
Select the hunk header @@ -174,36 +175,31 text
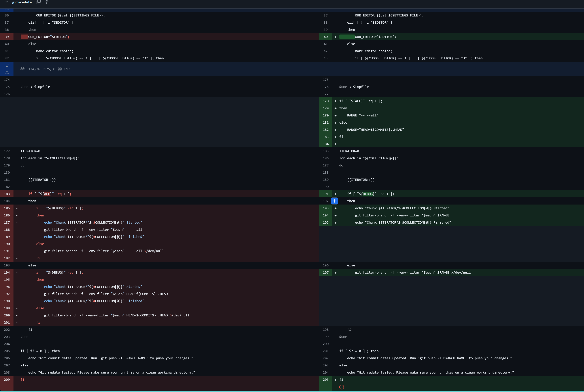coord(45,69)
